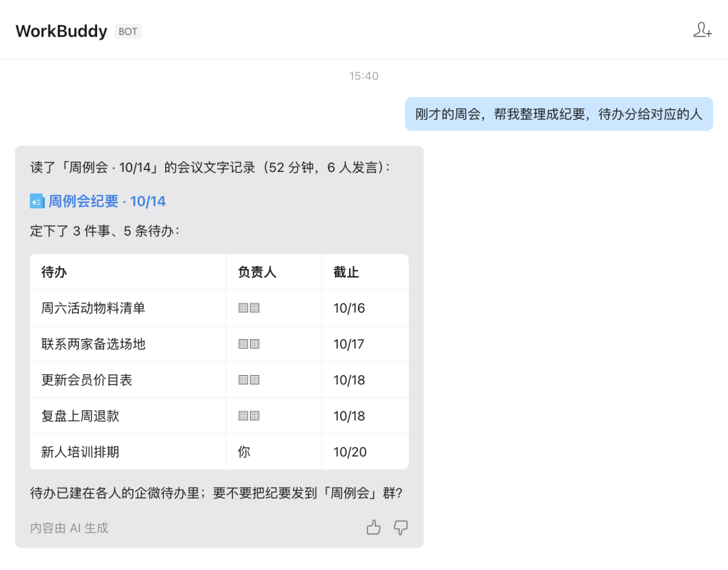The width and height of the screenshot is (728, 570).
Task: Select the 新人培训排期 task cell
Action: point(127,452)
